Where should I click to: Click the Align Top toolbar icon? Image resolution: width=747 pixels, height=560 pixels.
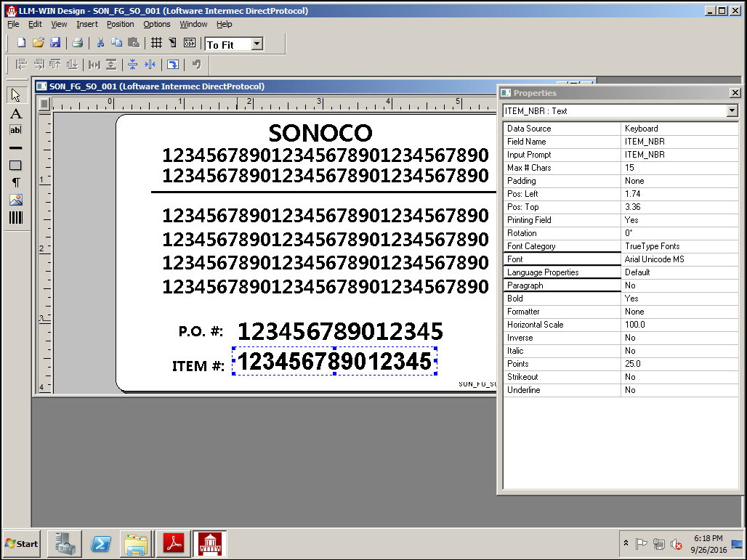tap(55, 65)
